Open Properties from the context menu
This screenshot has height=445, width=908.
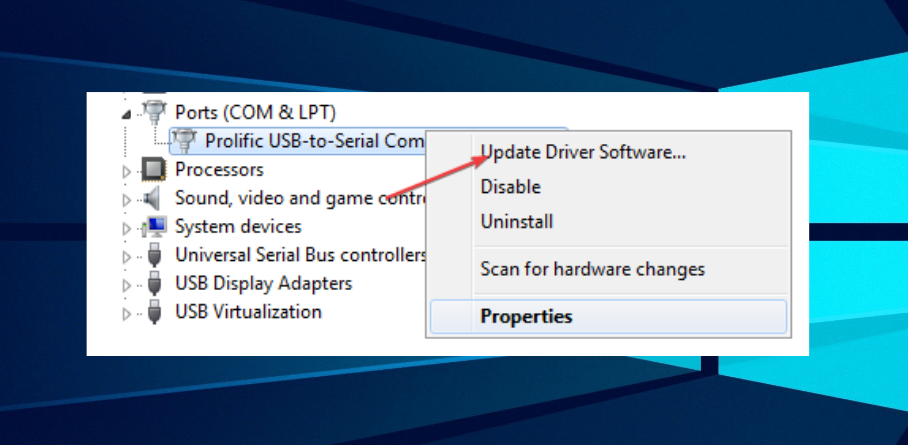coord(526,317)
